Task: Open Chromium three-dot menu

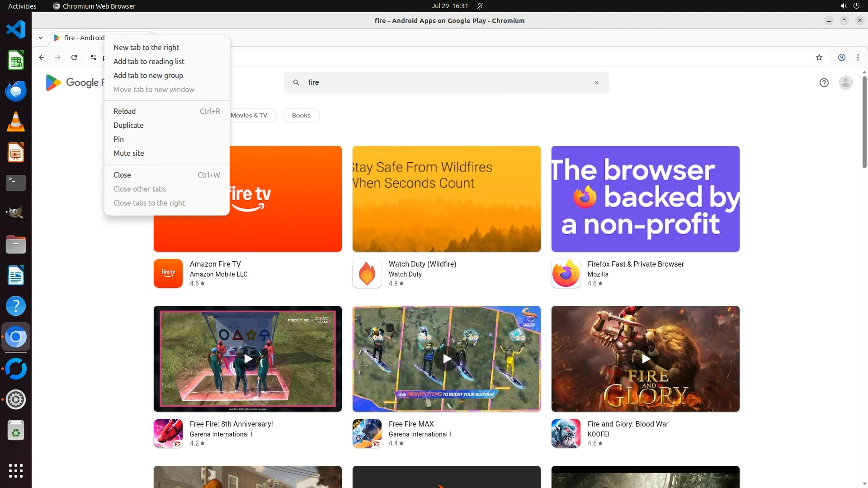Action: [858, 57]
